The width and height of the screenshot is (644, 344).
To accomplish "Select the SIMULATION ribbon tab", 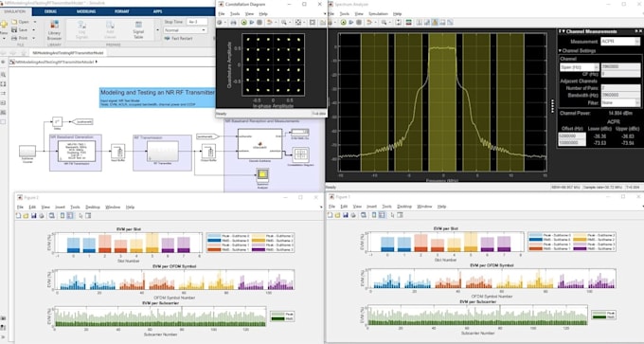I will point(15,11).
